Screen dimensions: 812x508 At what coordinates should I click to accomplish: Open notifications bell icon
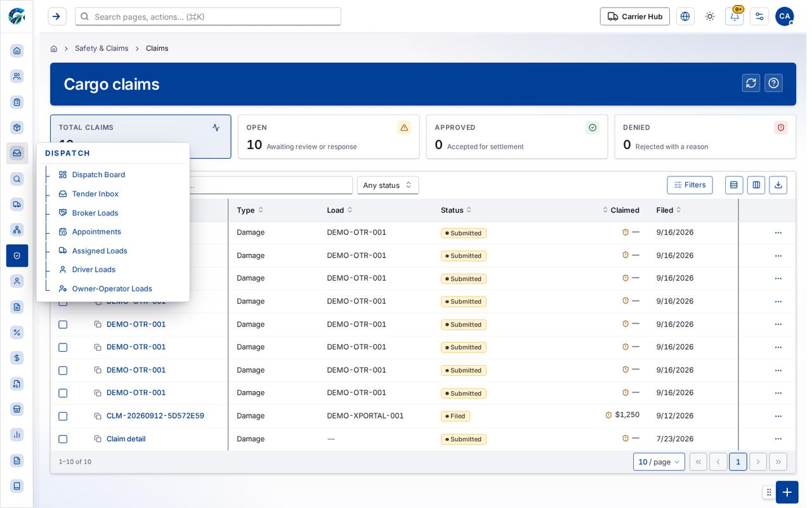pos(735,17)
